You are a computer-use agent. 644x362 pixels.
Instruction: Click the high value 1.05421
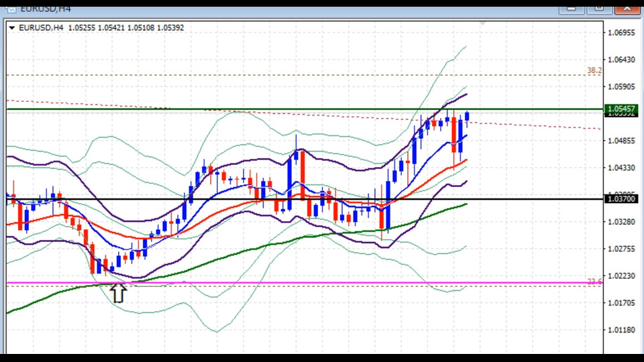click(111, 28)
